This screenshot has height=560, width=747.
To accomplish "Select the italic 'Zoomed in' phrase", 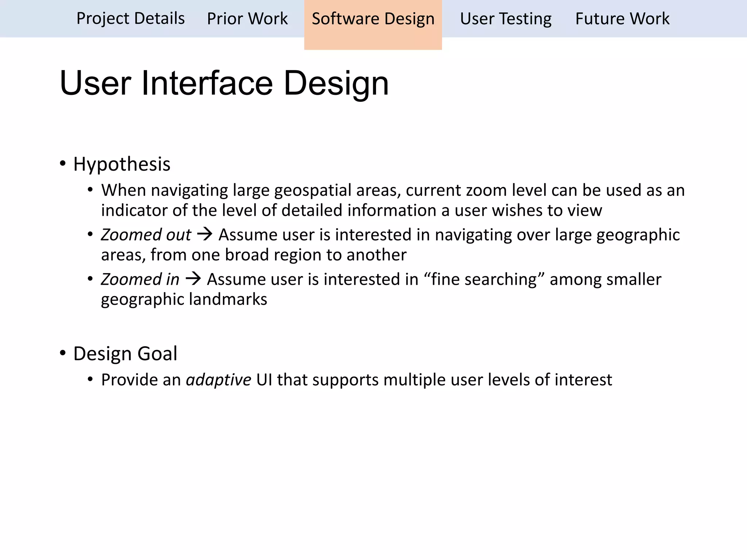I will pyautogui.click(x=140, y=279).
